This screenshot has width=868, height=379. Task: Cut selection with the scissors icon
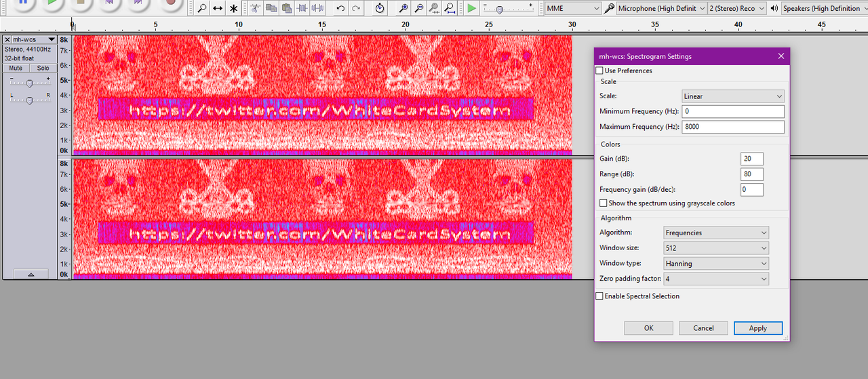pyautogui.click(x=255, y=8)
